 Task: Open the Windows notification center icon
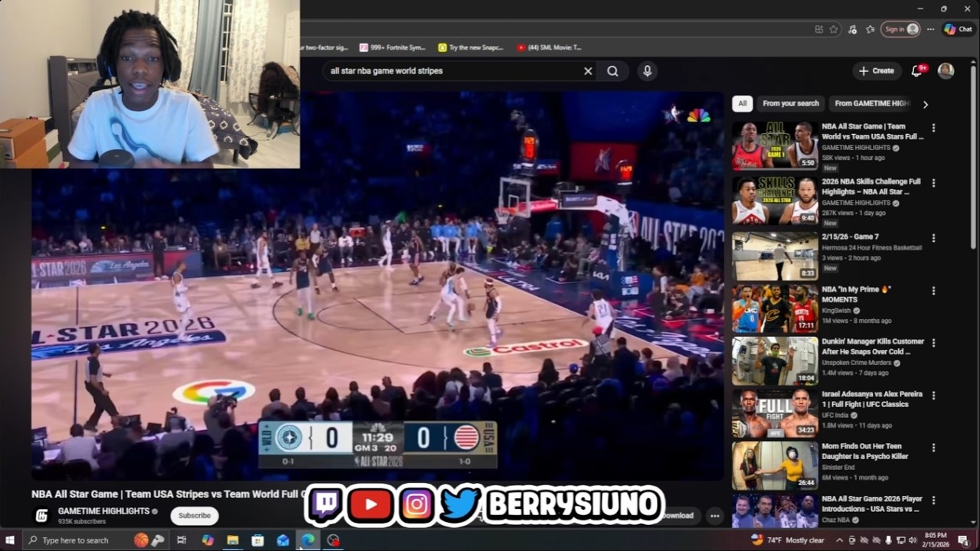(963, 540)
